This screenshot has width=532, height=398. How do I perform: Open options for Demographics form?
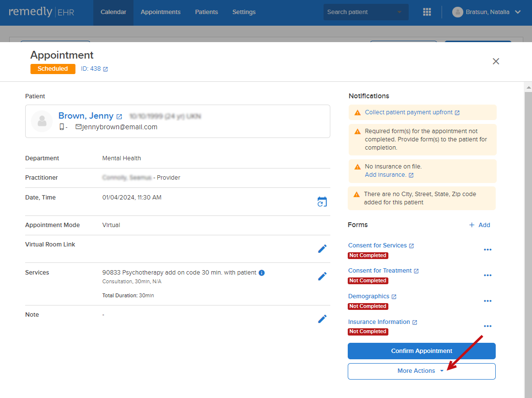point(488,301)
